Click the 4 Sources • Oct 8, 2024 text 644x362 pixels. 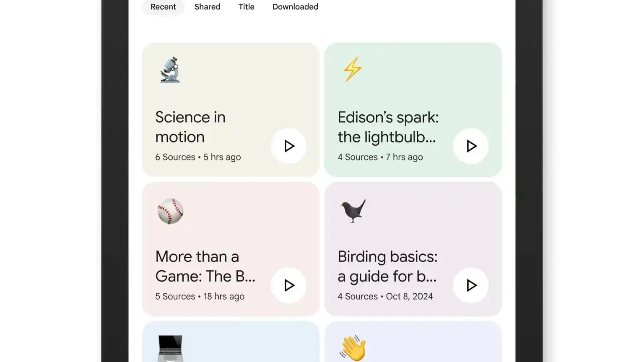pyautogui.click(x=385, y=296)
